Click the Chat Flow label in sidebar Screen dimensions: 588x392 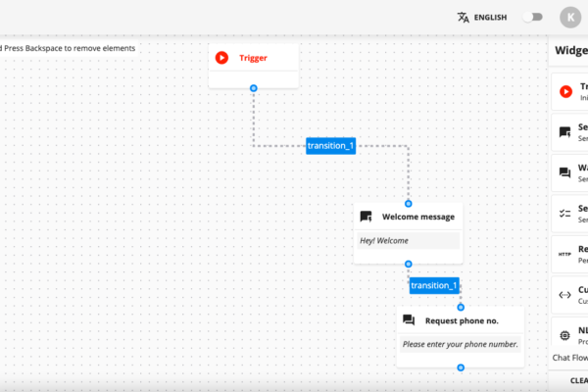(x=570, y=358)
